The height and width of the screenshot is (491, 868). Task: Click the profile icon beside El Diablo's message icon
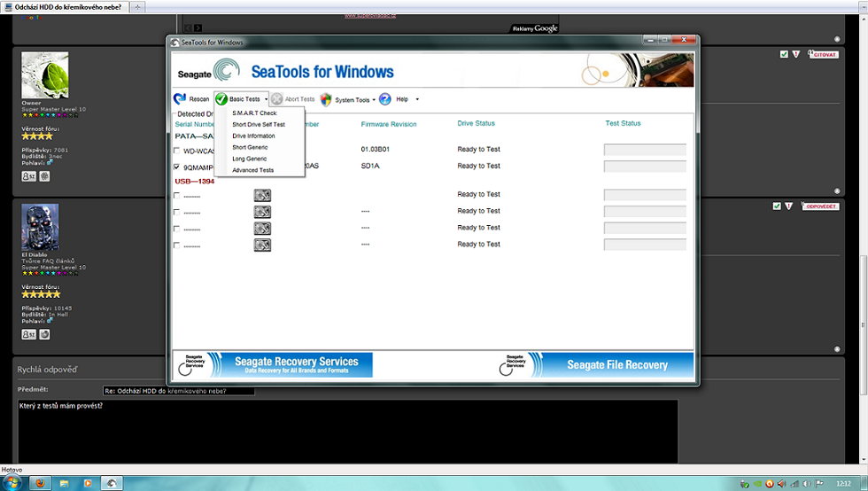45,334
